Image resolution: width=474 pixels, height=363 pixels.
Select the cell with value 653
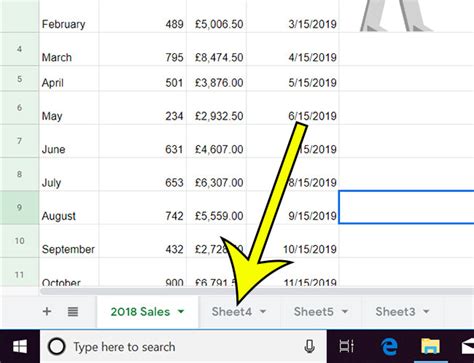(x=143, y=174)
